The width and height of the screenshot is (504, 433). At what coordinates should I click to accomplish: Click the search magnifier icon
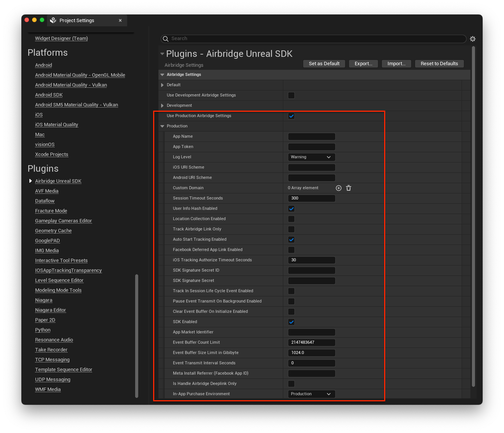click(166, 39)
